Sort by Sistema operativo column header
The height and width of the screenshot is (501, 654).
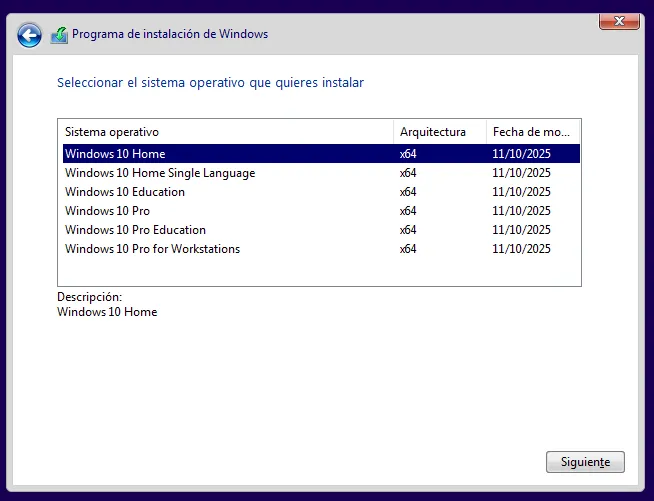click(228, 132)
